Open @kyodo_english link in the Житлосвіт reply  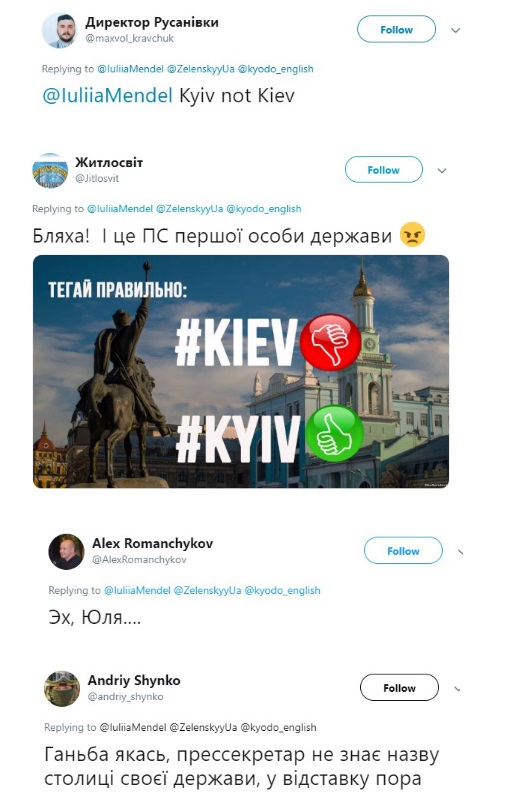264,209
